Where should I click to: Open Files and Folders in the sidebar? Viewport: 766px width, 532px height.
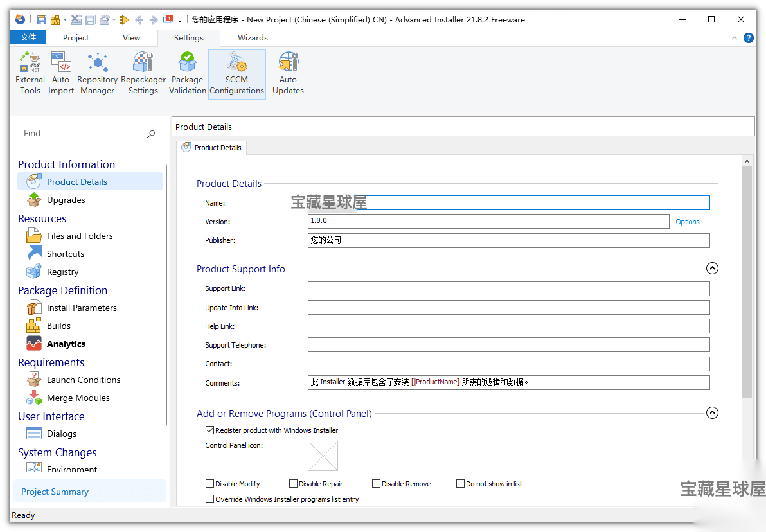(x=80, y=236)
